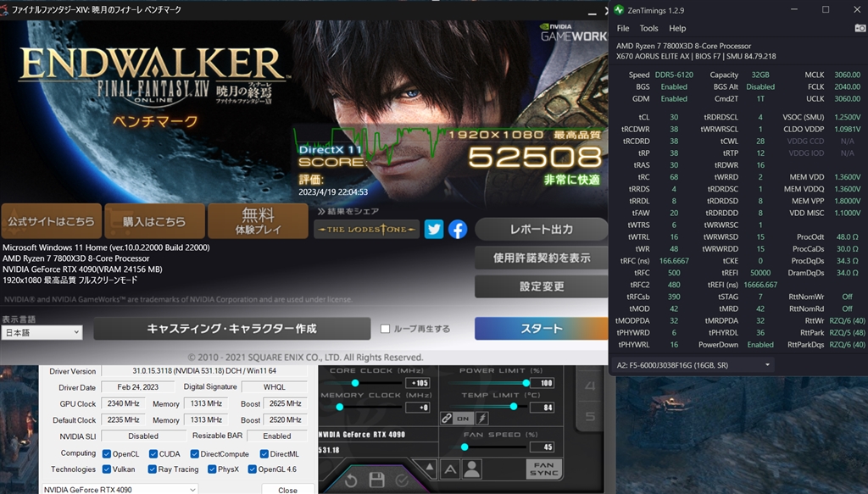Click the Fan Speed slider handle
Image resolution: width=868 pixels, height=494 pixels.
pyautogui.click(x=465, y=447)
